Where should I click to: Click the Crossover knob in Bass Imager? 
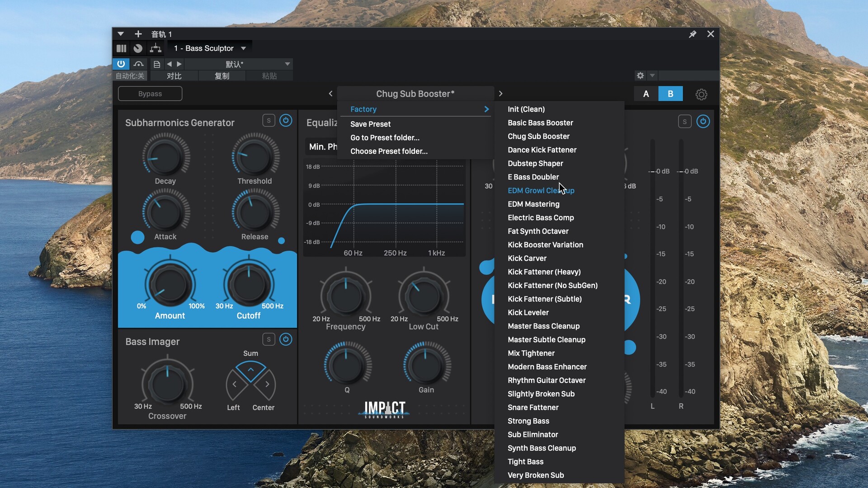click(167, 383)
